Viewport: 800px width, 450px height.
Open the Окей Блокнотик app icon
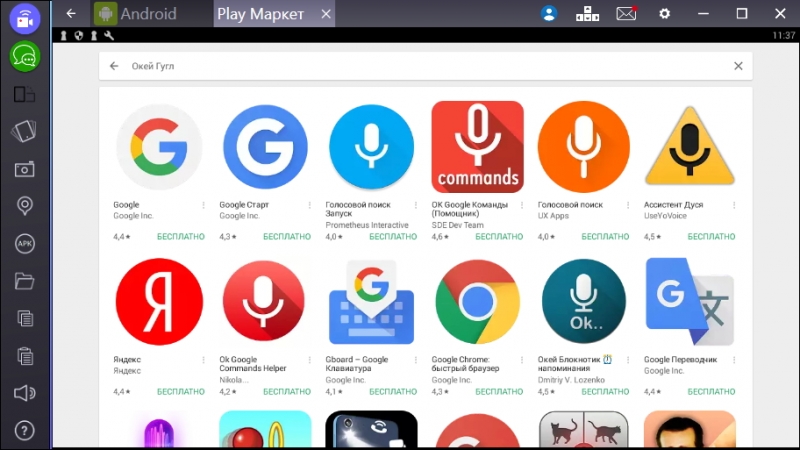[584, 302]
